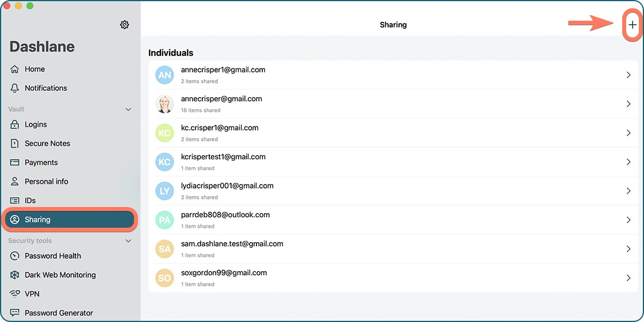Open settings via the gear icon

click(x=124, y=25)
